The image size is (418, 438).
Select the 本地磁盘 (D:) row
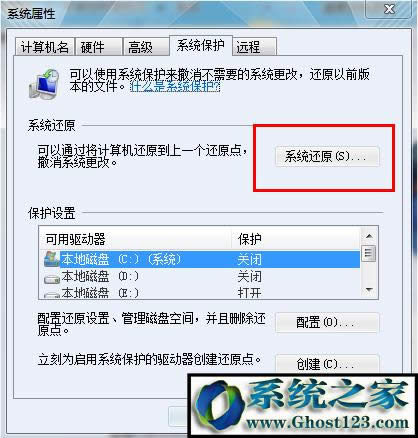pyautogui.click(x=200, y=277)
